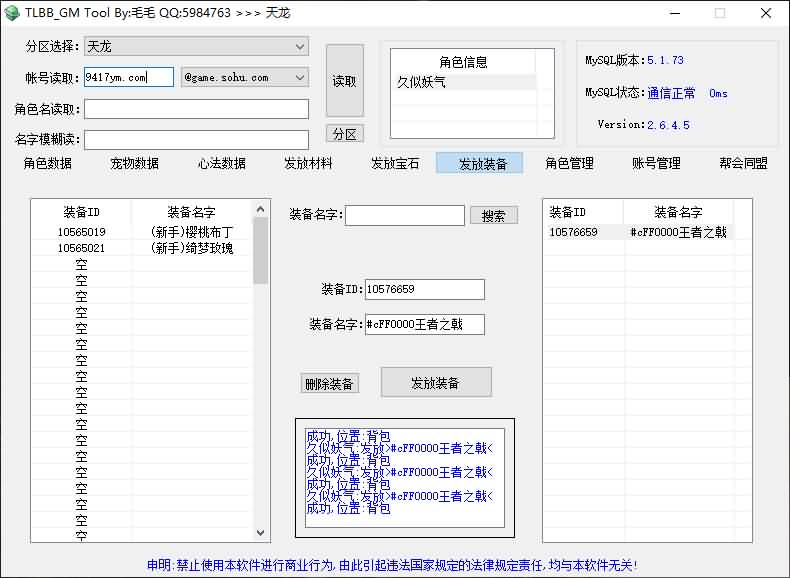Click the 角色名读取 input field

[196, 109]
